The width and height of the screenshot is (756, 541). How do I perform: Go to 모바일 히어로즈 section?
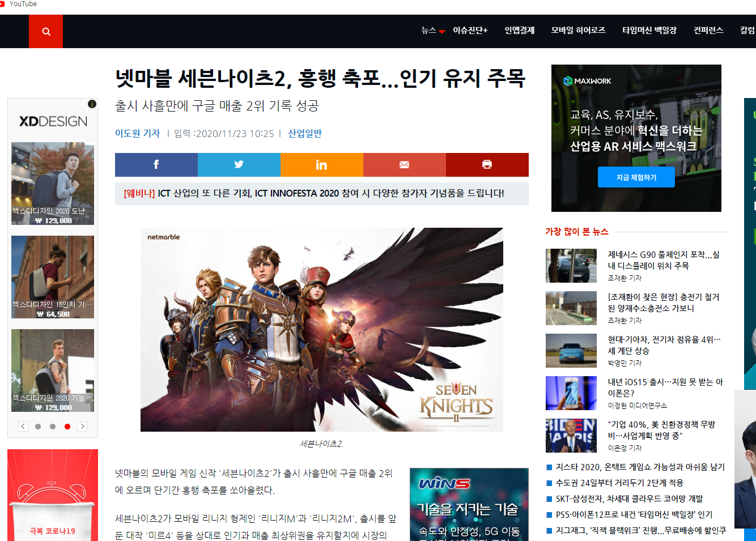click(x=579, y=31)
